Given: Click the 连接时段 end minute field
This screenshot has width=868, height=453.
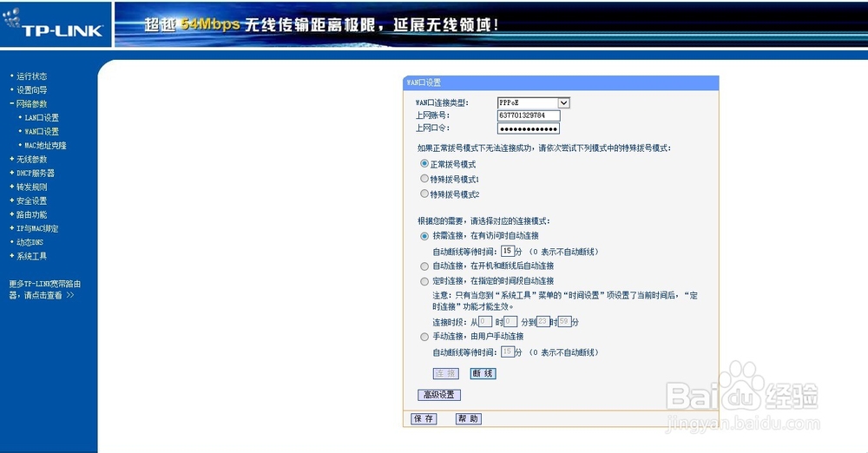Looking at the screenshot, I should 564,322.
